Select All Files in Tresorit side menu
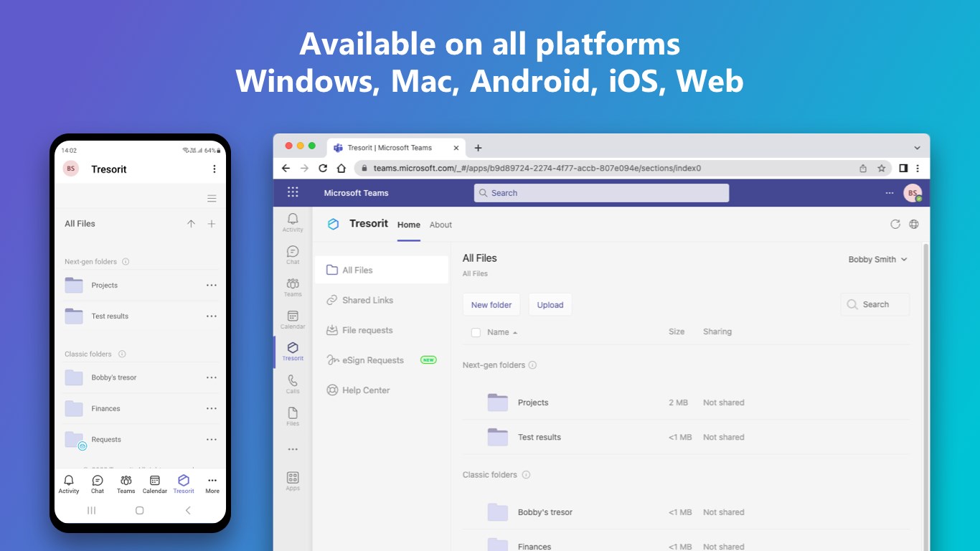 382,270
